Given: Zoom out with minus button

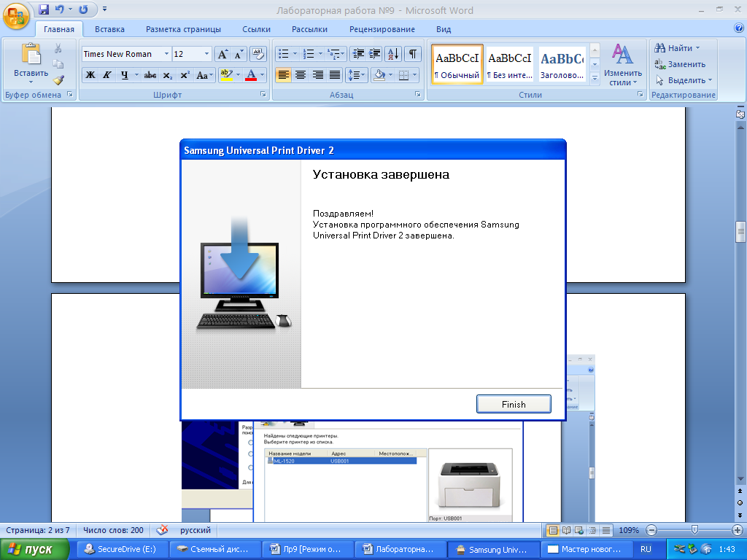Looking at the screenshot, I should coord(651,530).
